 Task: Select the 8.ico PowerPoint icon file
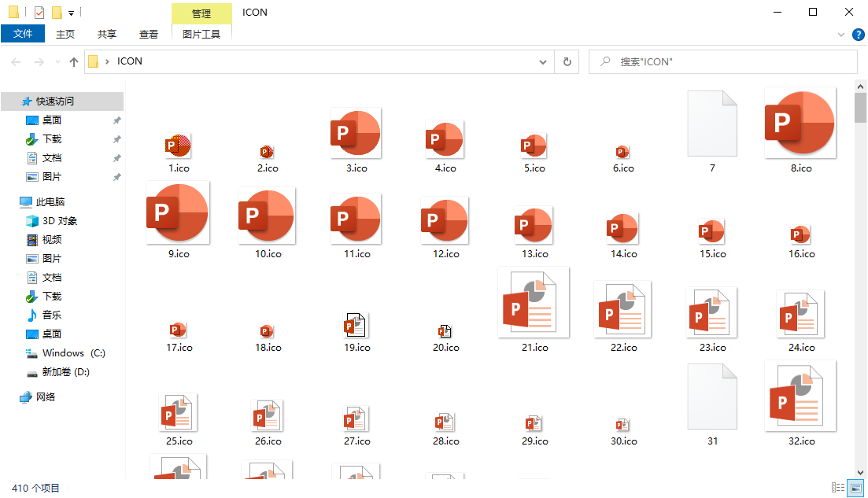click(800, 123)
